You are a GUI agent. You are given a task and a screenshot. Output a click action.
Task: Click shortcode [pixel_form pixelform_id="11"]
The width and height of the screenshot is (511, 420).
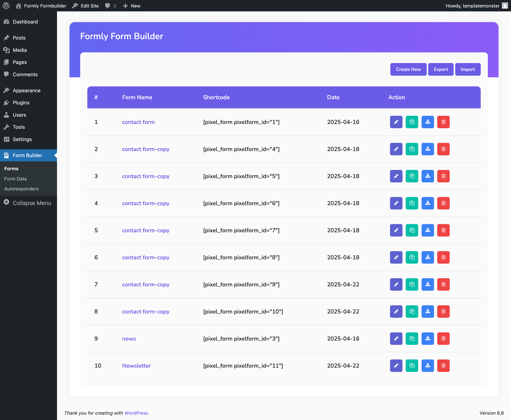coord(243,366)
